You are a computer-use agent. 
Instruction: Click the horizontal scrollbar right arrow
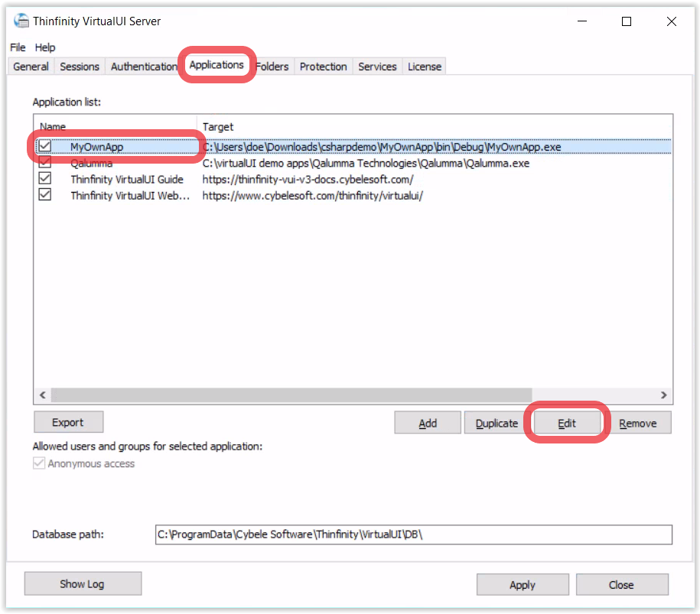tap(664, 395)
